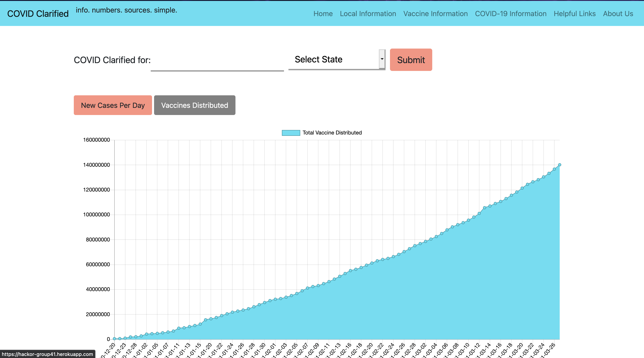Switch to New Cases Per Day
This screenshot has height=358, width=644.
tap(113, 105)
